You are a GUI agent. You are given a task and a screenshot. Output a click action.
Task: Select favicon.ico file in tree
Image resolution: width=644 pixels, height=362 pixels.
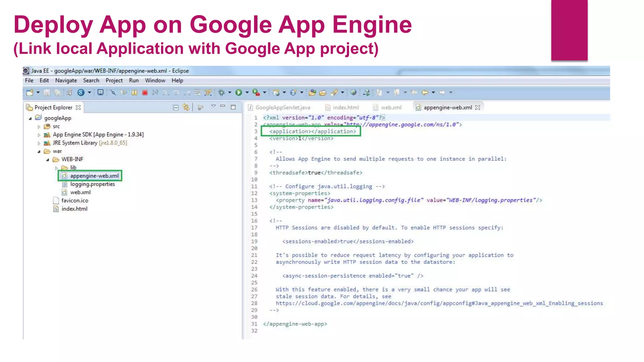(71, 200)
